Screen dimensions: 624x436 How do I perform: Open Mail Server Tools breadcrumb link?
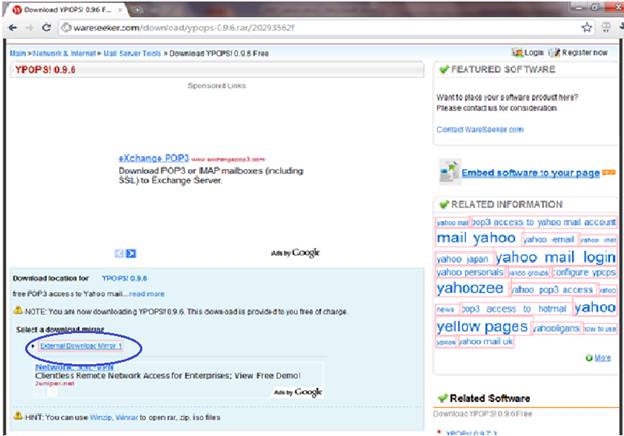[x=132, y=53]
